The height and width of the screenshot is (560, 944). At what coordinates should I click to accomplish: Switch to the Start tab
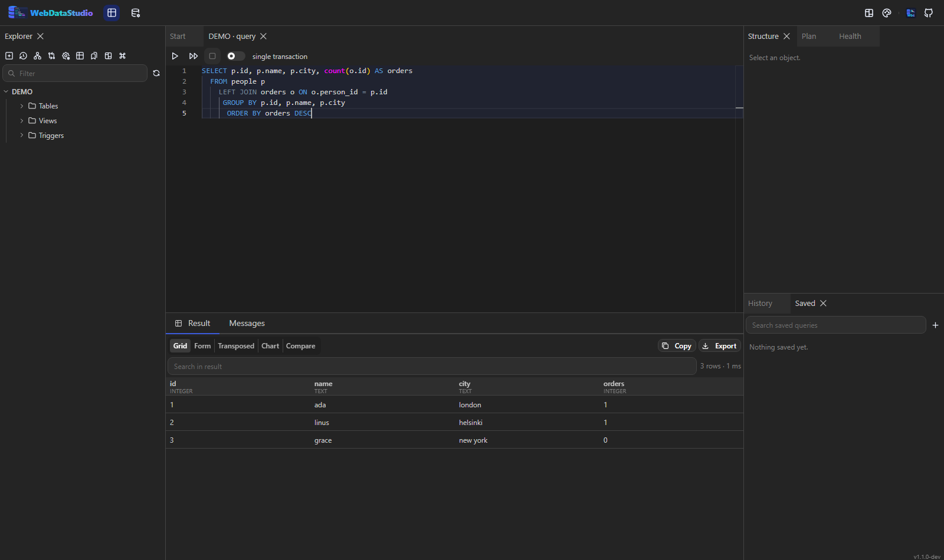pos(178,36)
